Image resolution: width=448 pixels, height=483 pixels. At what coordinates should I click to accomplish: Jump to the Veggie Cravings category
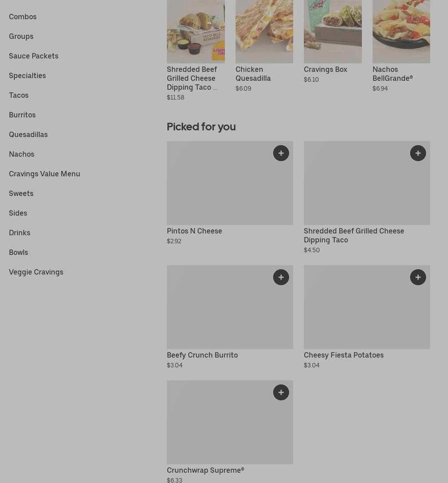(x=36, y=272)
